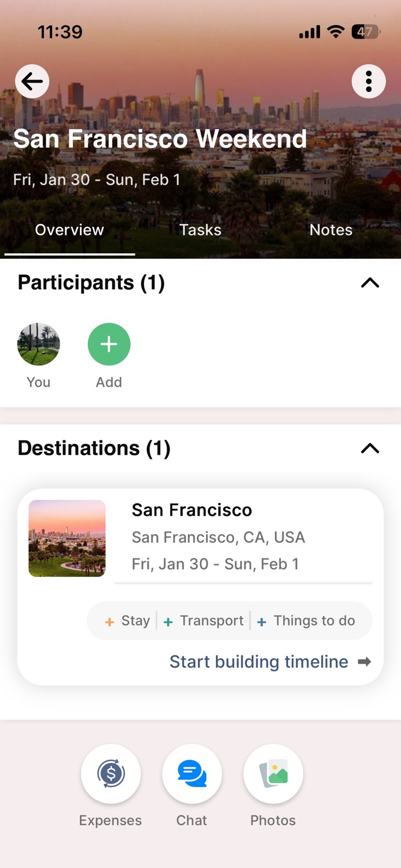Open the Chat bubbles icon
The height and width of the screenshot is (868, 401).
tap(192, 774)
